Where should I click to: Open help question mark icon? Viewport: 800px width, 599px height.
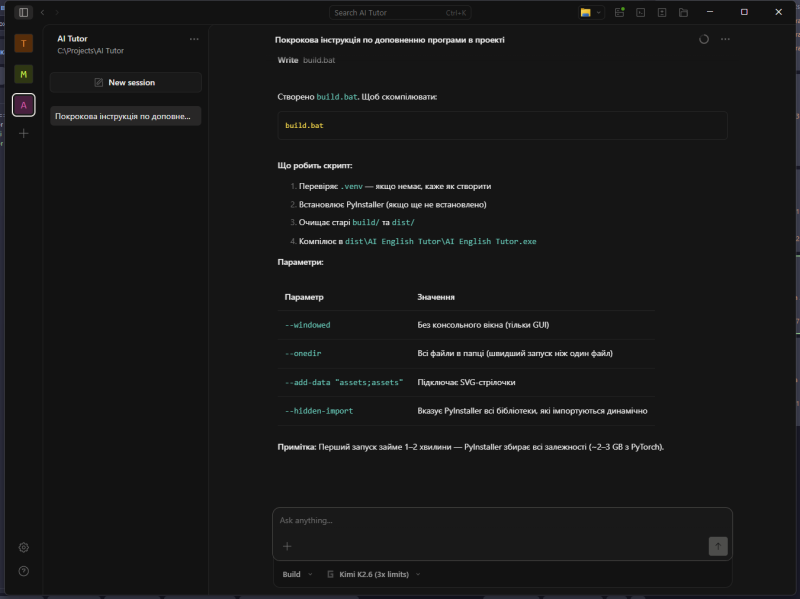[23, 571]
